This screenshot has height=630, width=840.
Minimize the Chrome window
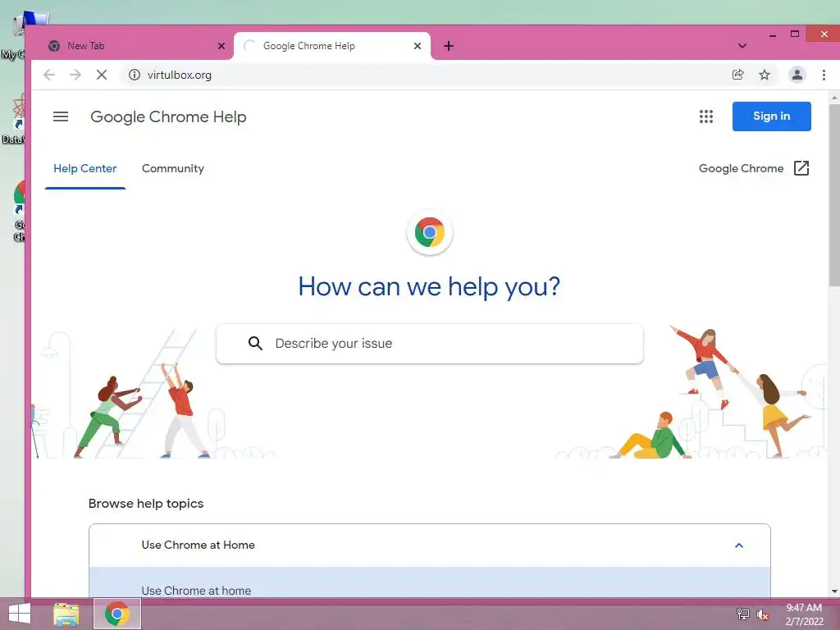(773, 35)
